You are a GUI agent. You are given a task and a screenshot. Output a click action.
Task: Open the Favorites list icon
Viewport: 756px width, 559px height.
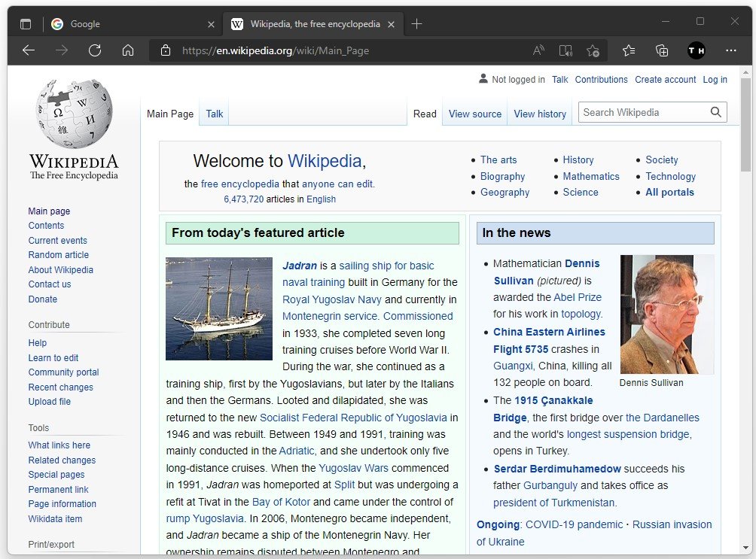[629, 50]
